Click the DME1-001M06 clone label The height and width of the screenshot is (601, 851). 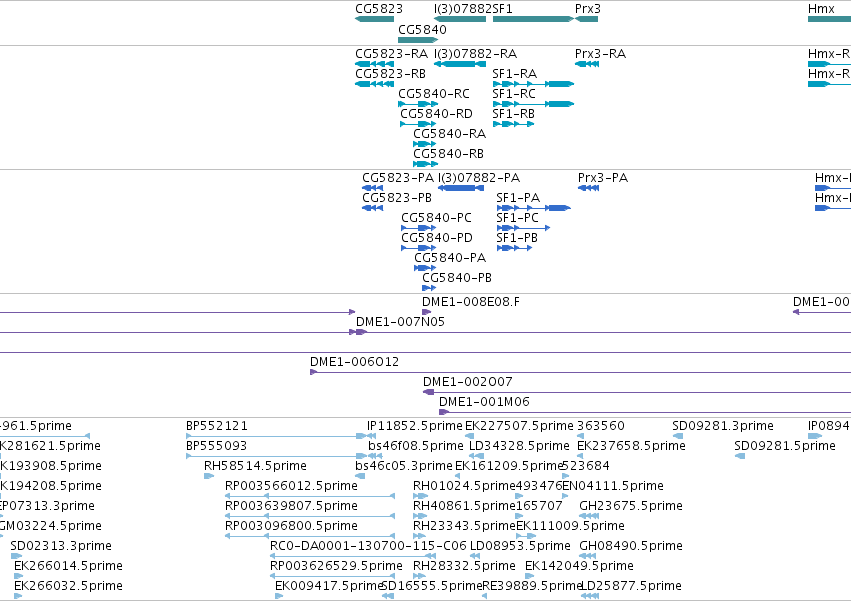click(484, 403)
